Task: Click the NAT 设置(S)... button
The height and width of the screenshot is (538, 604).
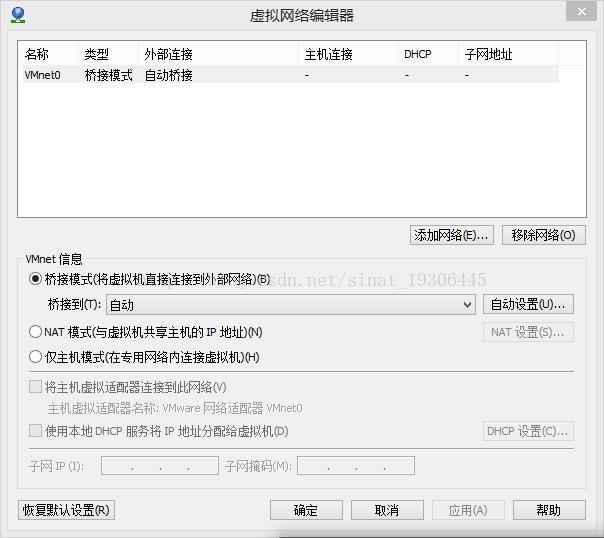Action: 528,332
